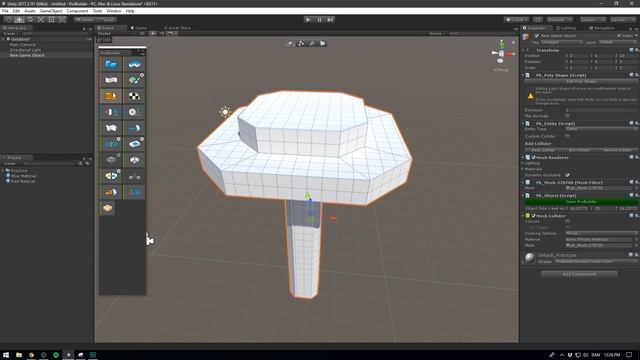Viewport: 640px width, 360px height.
Task: Select the Rect transform tool
Action: tap(51, 20)
